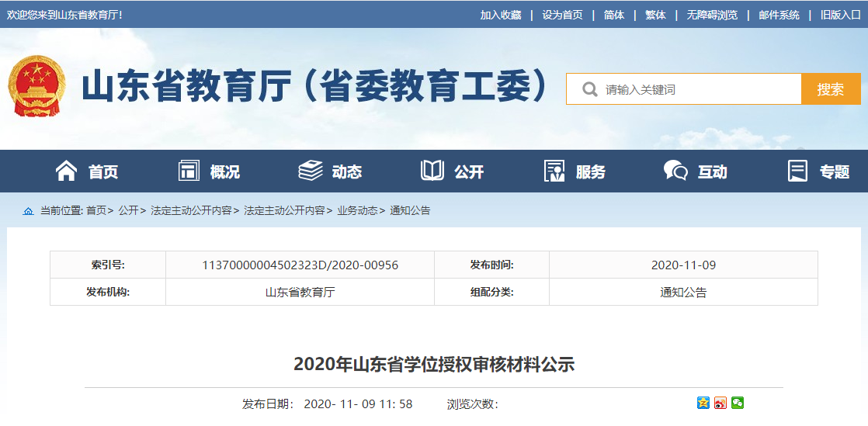Select 服务 in the navigation bar
868x426 pixels.
click(x=574, y=171)
